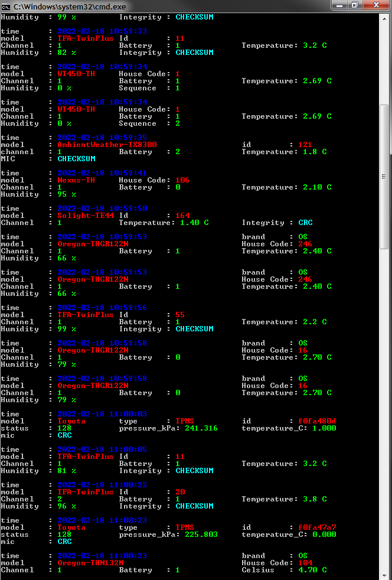Click the humidity value 95 %
392x580 pixels.
tap(67, 194)
